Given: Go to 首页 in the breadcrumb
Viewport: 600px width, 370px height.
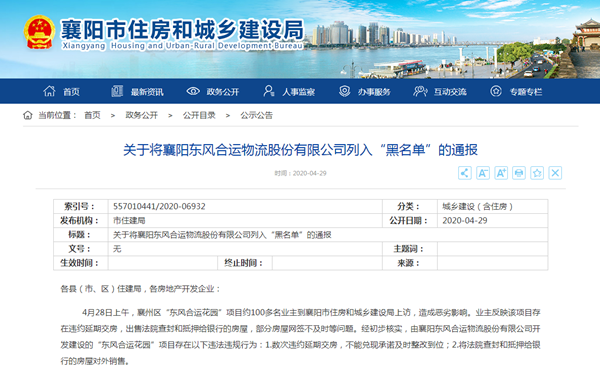Looking at the screenshot, I should pyautogui.click(x=92, y=115).
